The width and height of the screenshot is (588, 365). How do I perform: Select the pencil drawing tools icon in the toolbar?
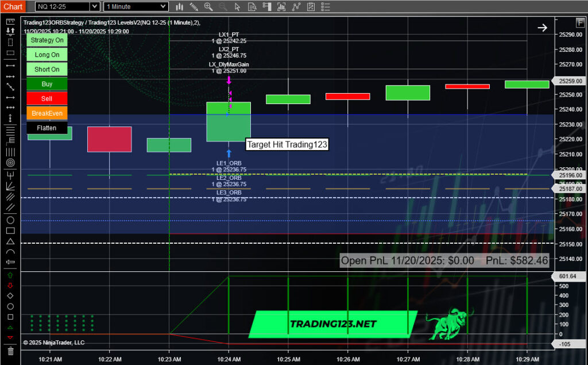[194, 6]
